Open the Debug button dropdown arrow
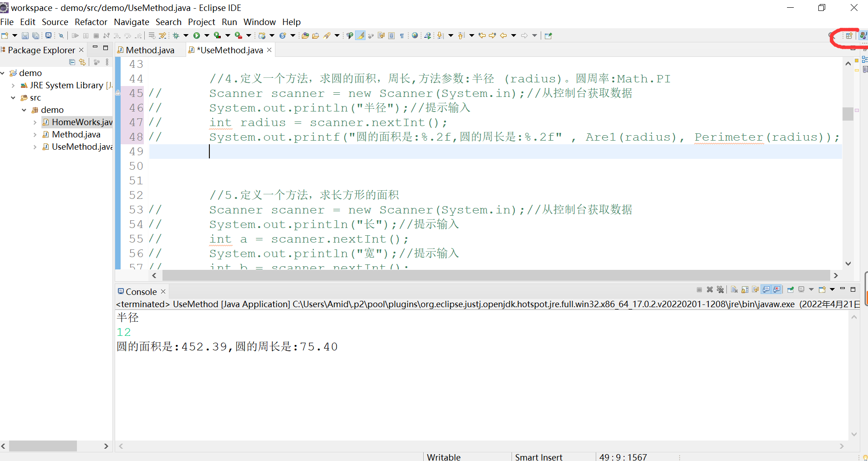Screen dimensions: 868x461 point(186,35)
